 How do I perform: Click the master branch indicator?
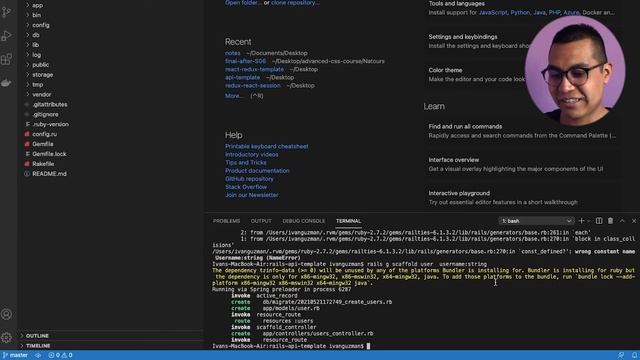point(16,355)
